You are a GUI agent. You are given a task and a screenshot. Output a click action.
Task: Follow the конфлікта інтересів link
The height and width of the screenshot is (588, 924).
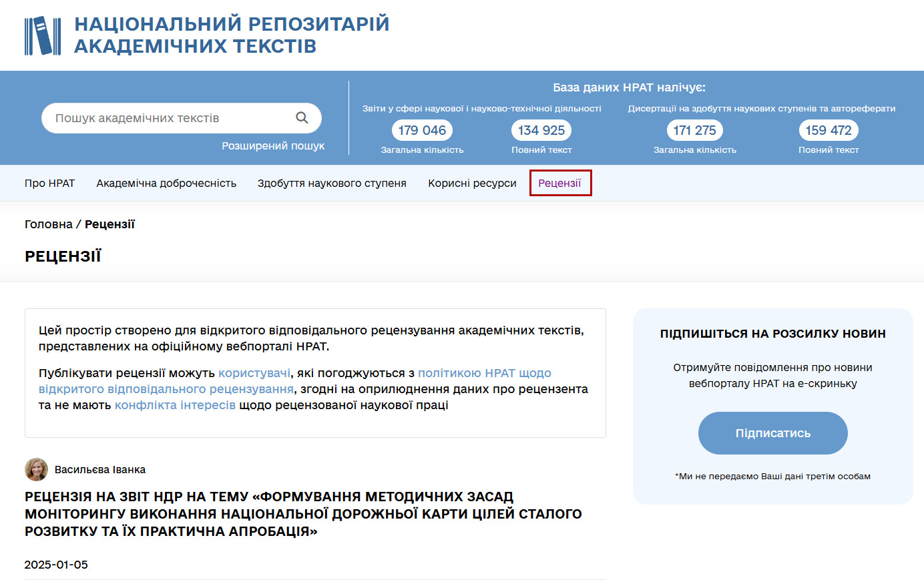pos(175,405)
